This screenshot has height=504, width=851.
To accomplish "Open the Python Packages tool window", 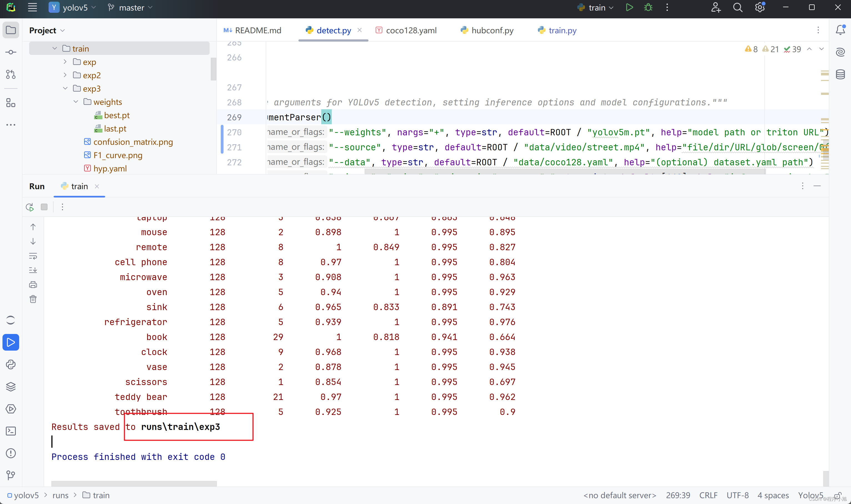I will point(11,387).
